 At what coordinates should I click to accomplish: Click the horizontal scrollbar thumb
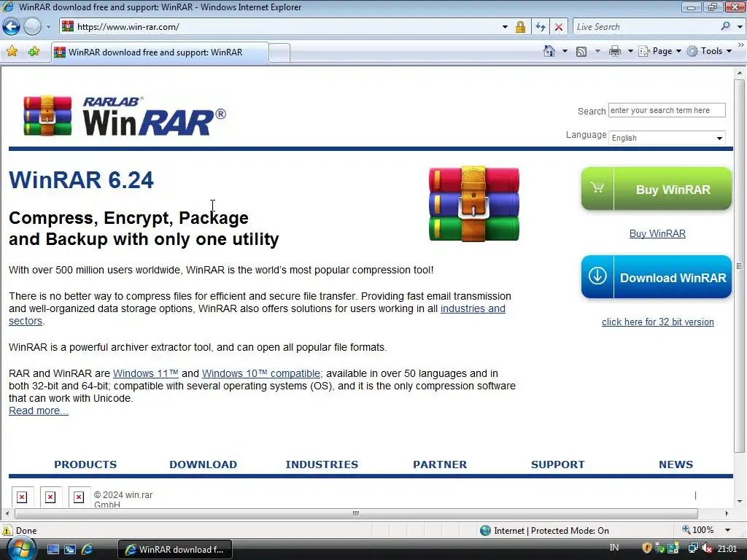tap(356, 513)
